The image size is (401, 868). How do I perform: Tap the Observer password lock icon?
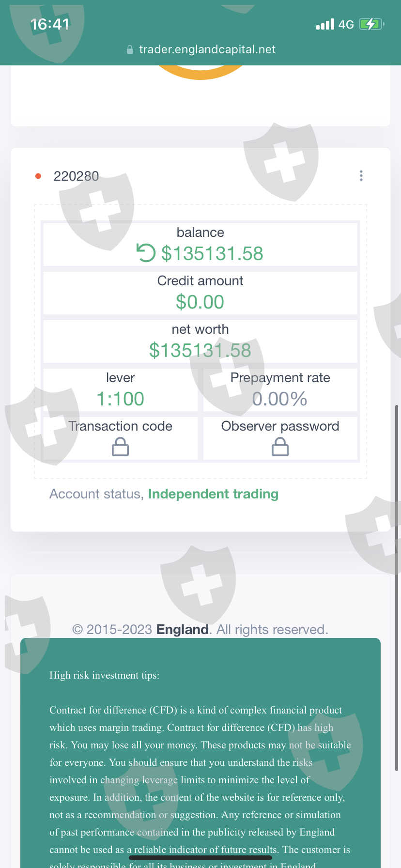pyautogui.click(x=280, y=447)
